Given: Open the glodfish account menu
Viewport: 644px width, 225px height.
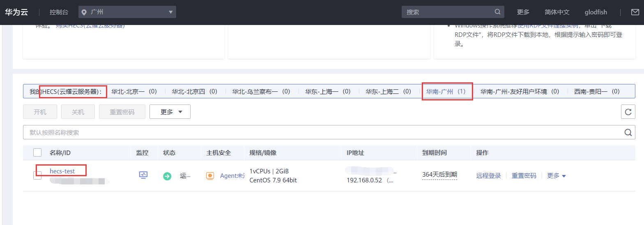Looking at the screenshot, I should pyautogui.click(x=596, y=12).
